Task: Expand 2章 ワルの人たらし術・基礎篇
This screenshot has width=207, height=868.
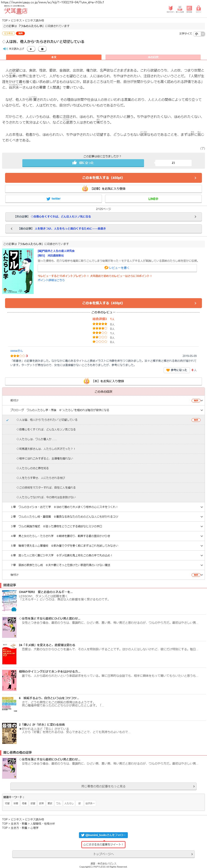Action: 104,517
